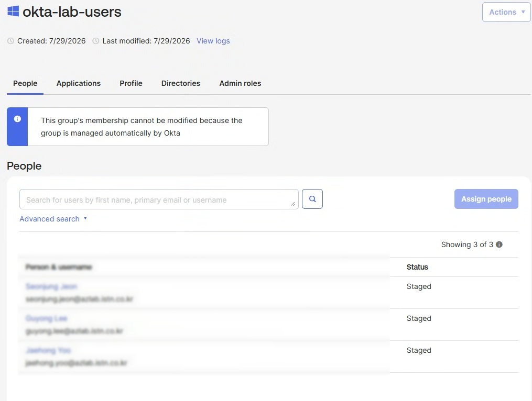
Task: Open the Jaehong Yoo user link
Action: coord(48,351)
